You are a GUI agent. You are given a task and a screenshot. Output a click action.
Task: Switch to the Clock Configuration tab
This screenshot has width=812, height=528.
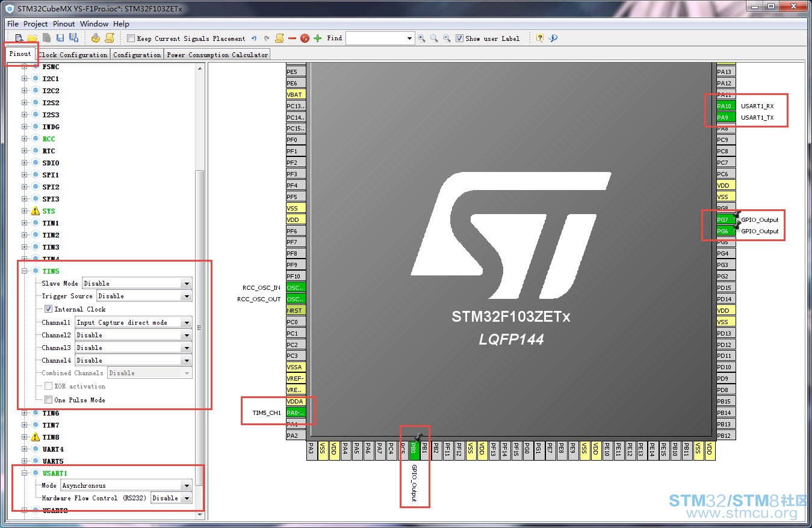pos(73,55)
